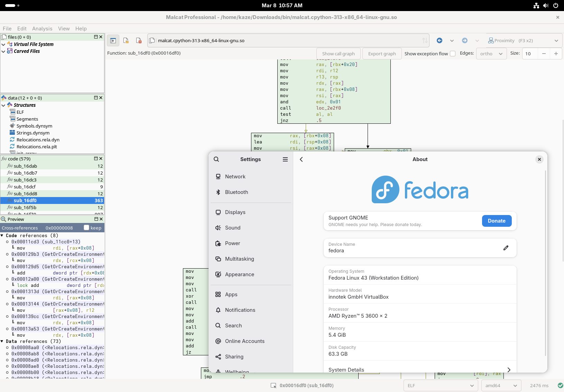Close the current file via red X document icon
The height and width of the screenshot is (392, 564).
coord(139,40)
